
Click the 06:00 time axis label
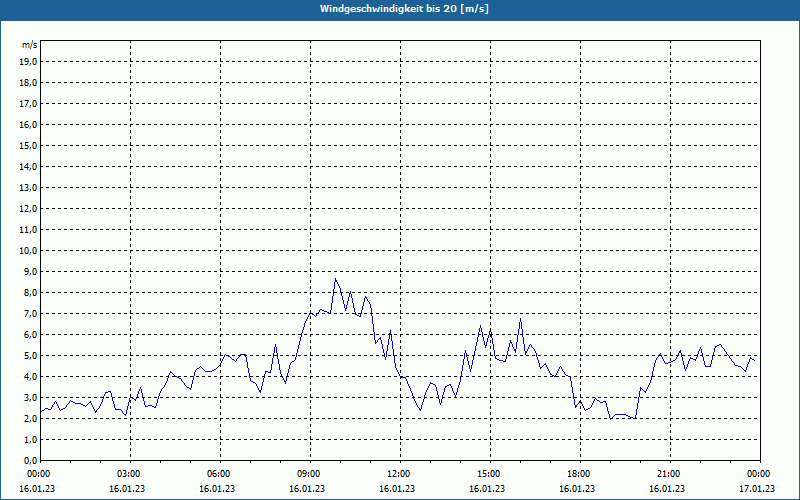(220, 474)
